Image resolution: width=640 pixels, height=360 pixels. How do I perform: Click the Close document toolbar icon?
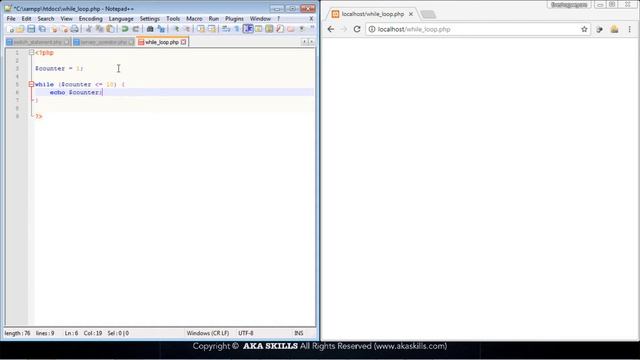point(53,29)
